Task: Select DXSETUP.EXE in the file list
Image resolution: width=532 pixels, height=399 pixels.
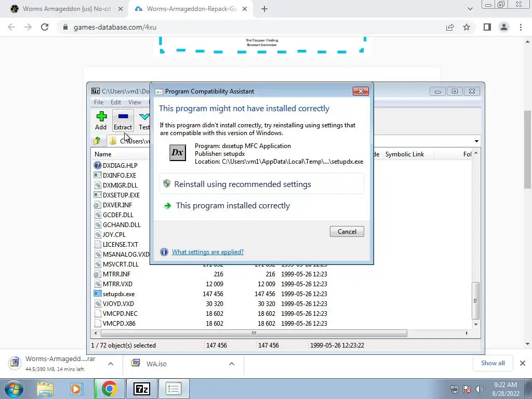Action: [121, 195]
